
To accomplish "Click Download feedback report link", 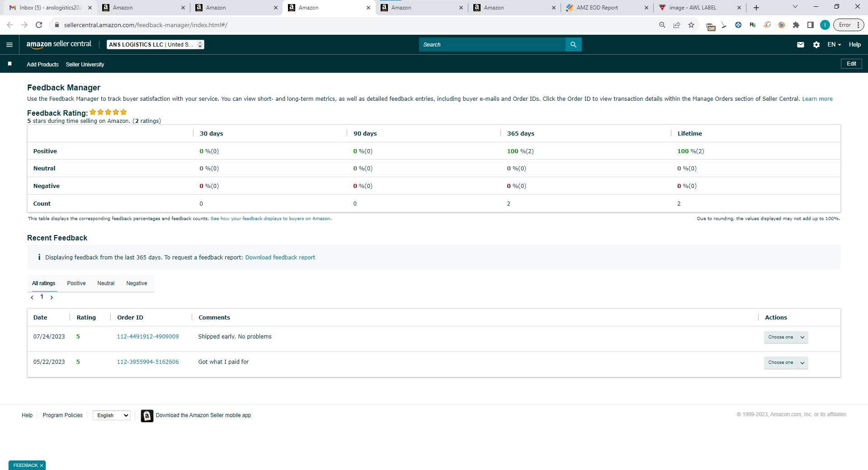I will [280, 258].
